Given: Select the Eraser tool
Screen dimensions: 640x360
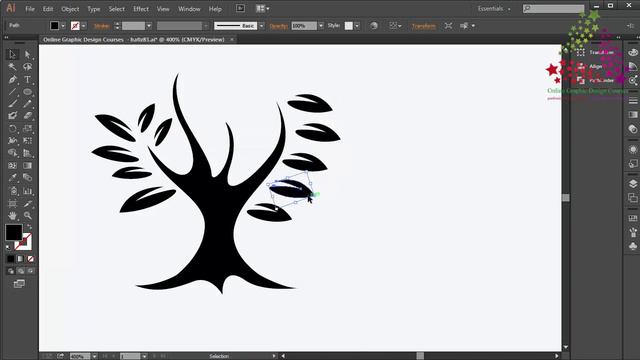Looking at the screenshot, I should pos(27,116).
